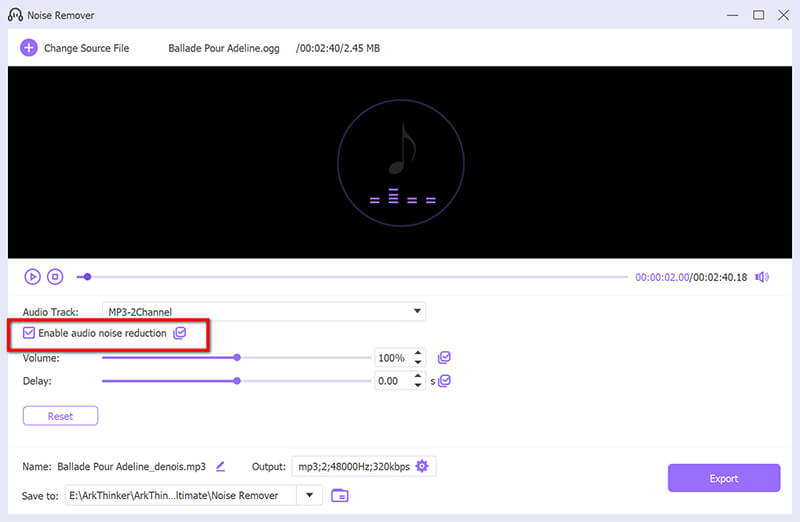Screen dimensions: 800x522
Task: Open the save folder icon
Action: point(340,495)
